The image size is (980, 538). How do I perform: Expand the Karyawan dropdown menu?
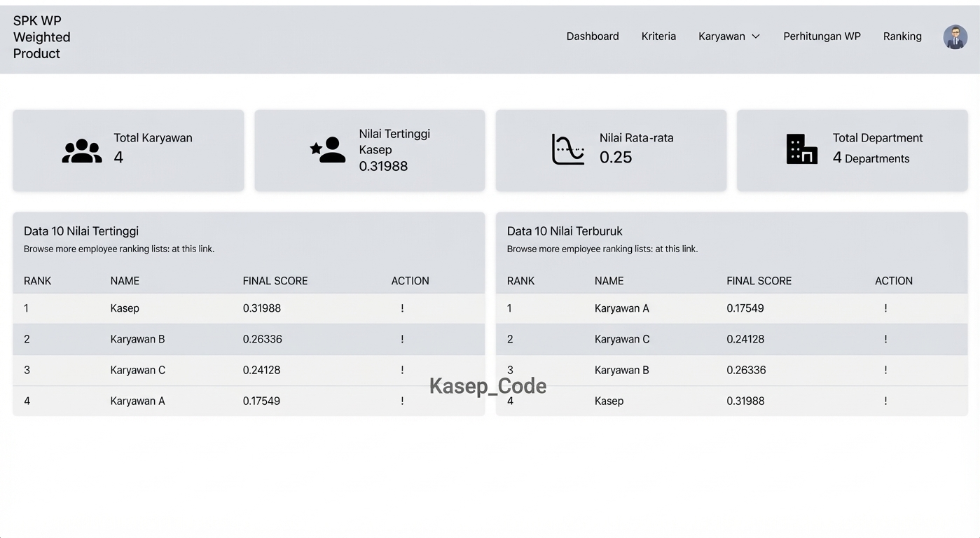[729, 36]
